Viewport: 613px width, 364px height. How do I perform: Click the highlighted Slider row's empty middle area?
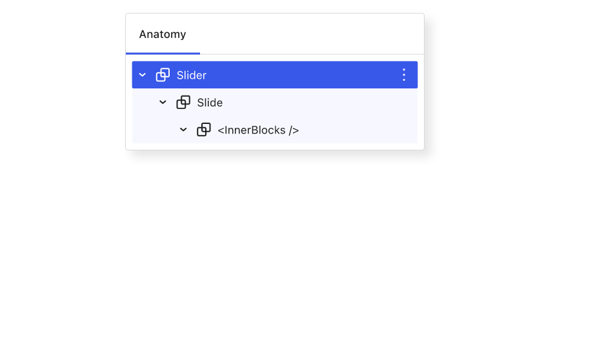click(301, 75)
